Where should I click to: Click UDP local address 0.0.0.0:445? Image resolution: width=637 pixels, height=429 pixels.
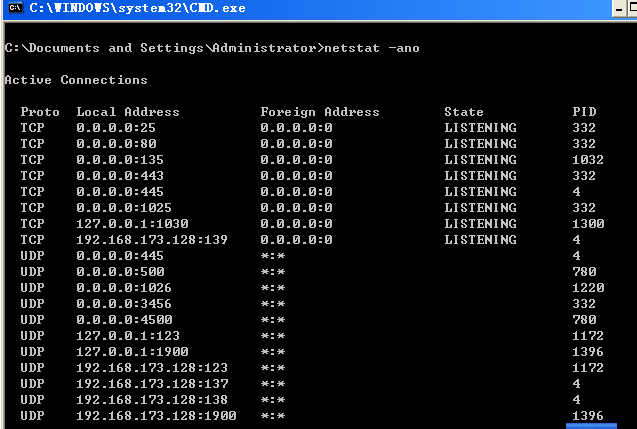pos(120,256)
